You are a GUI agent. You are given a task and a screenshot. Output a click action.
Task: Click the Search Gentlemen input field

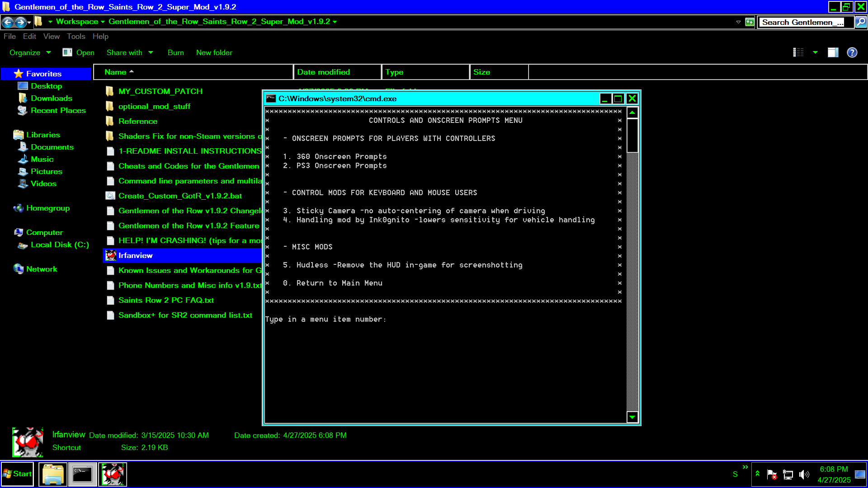pyautogui.click(x=806, y=22)
